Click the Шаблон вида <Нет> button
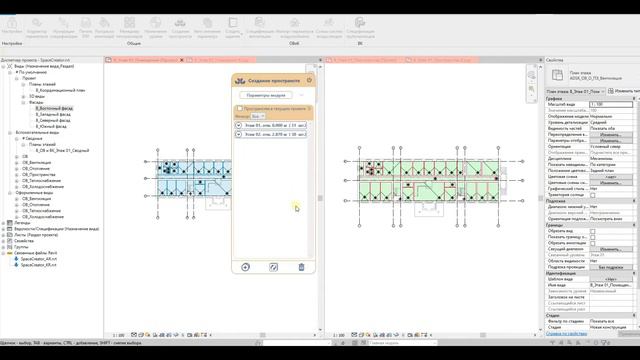The height and width of the screenshot is (360, 640). coord(611,280)
